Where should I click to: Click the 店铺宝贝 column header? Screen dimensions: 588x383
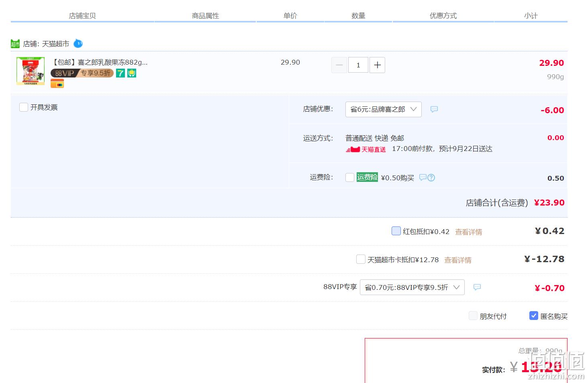pyautogui.click(x=82, y=16)
